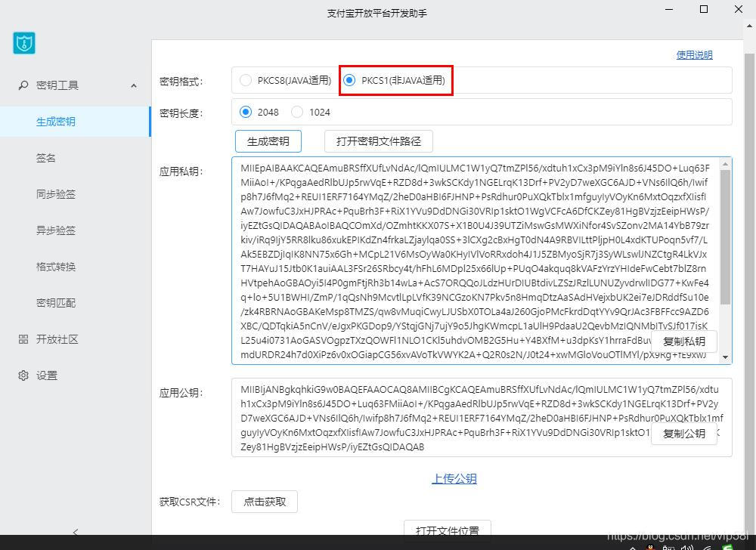
Task: Click the 密钥工具 menu header
Action: [x=75, y=85]
